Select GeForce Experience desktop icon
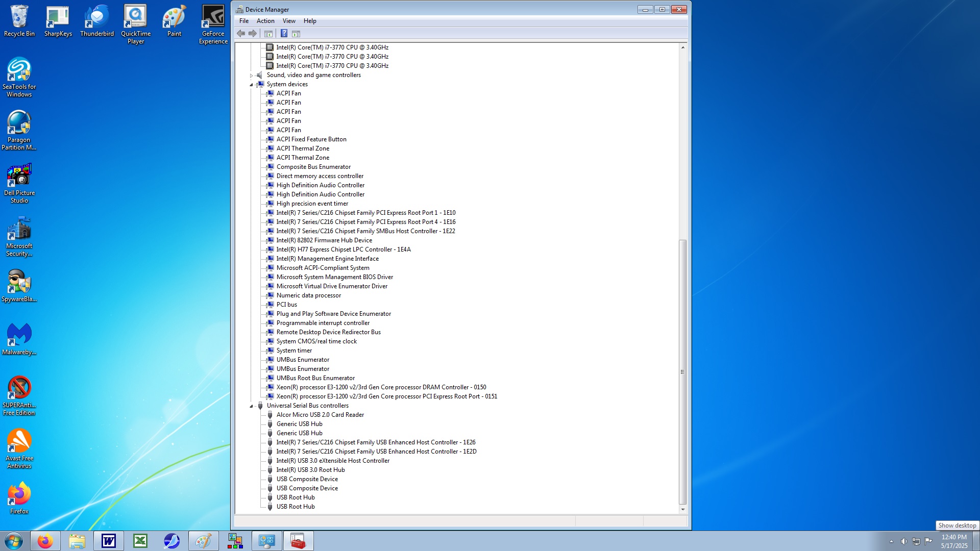 [x=213, y=24]
